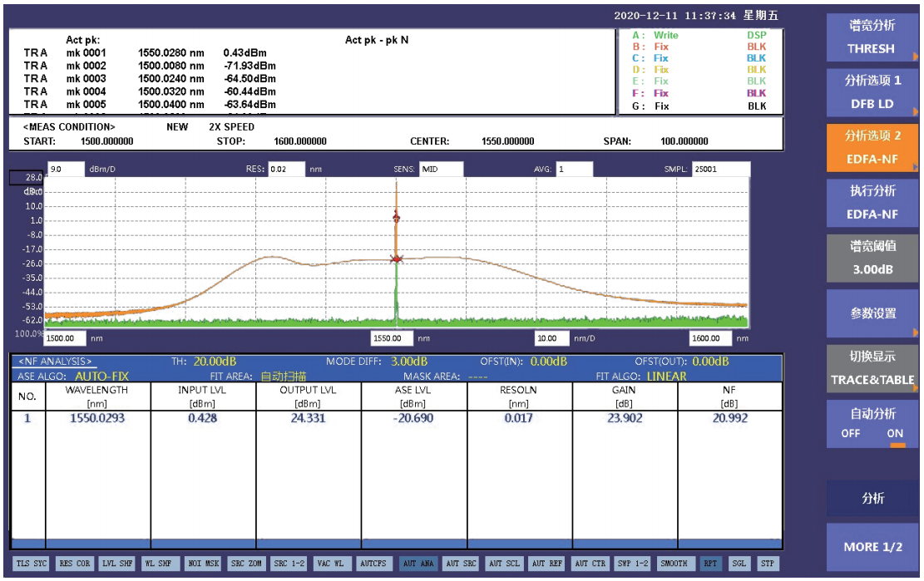Select marker row mk 0003
Image resolution: width=924 pixels, height=581 pixels.
(x=150, y=79)
